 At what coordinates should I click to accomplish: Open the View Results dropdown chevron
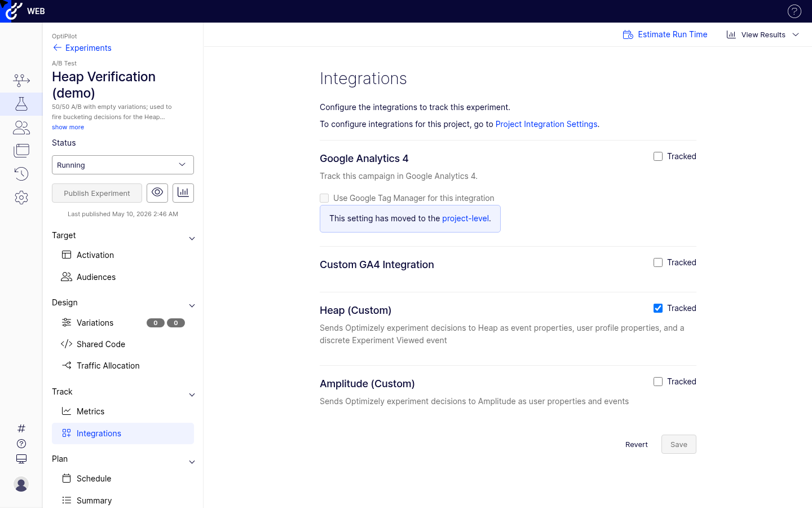pos(796,34)
